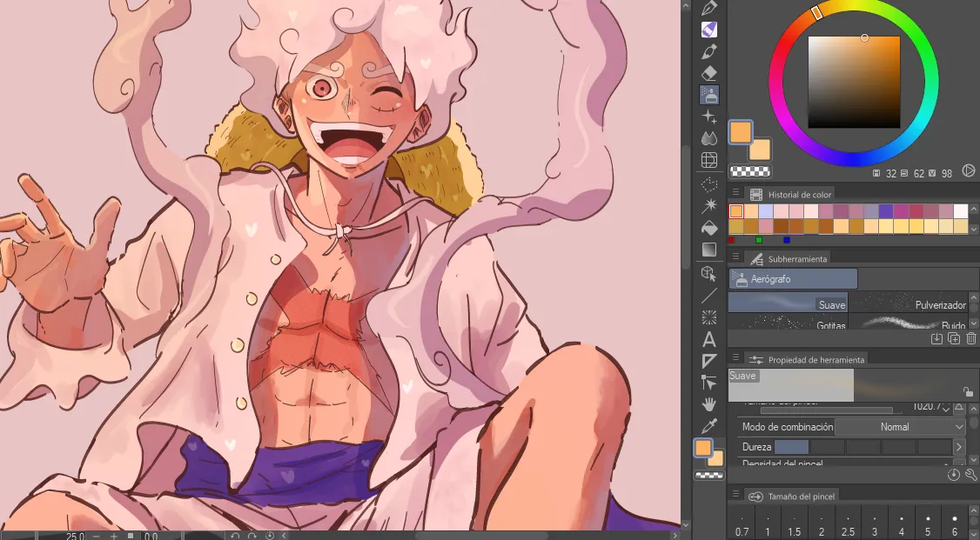Viewport: 980px width, 540px height.
Task: Open Historial de color panel menu
Action: click(x=735, y=194)
